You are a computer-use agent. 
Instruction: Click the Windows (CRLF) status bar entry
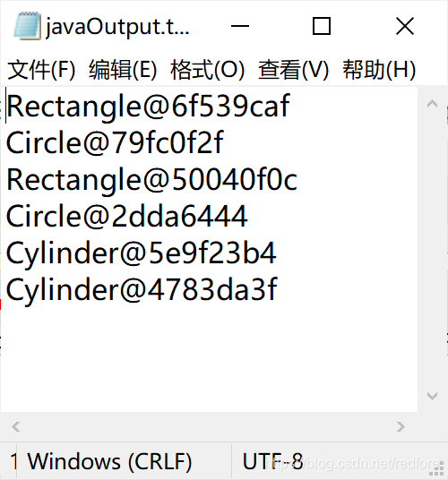110,461
